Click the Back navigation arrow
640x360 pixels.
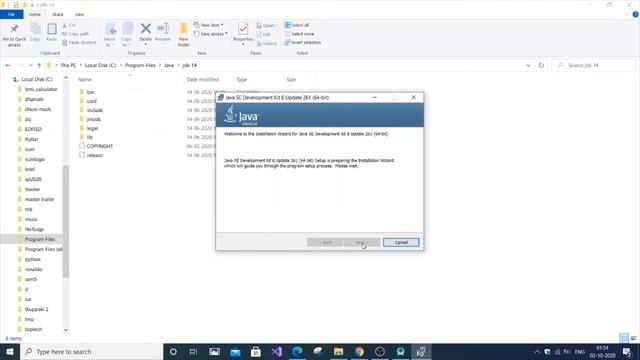click(8, 65)
